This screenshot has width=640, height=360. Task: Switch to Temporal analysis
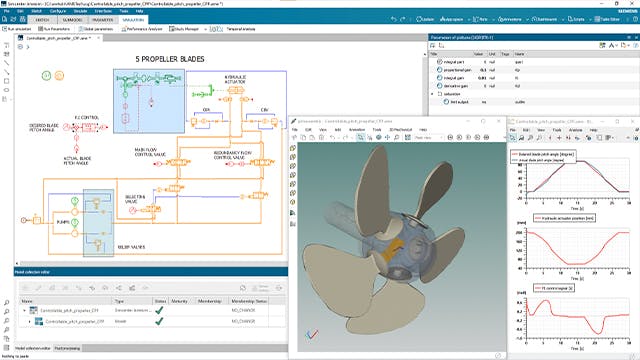tap(240, 29)
